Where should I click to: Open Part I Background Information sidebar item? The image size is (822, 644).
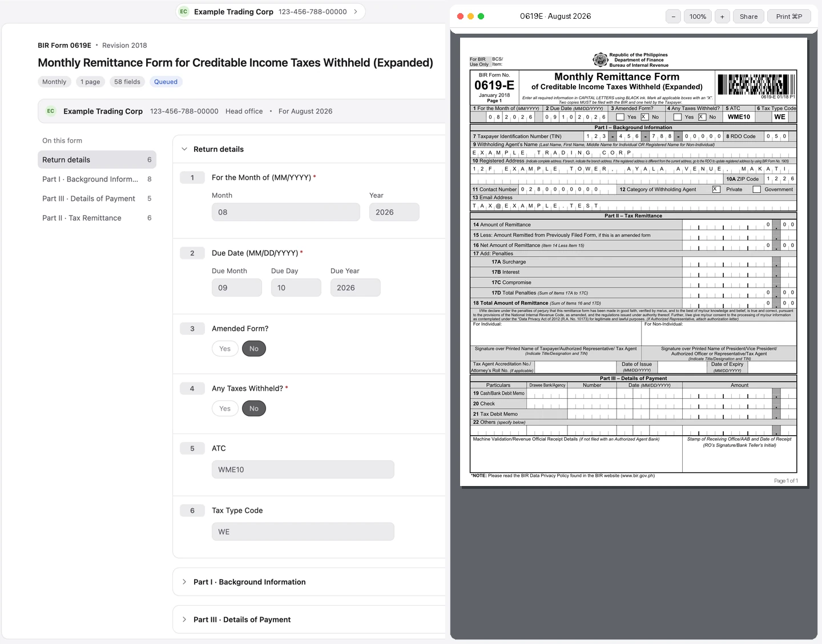[x=97, y=179]
